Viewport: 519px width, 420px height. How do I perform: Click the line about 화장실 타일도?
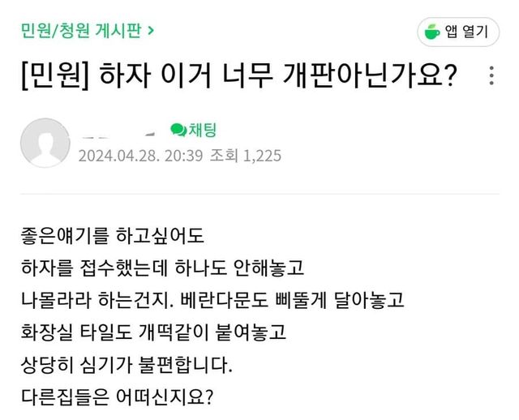coord(154,332)
